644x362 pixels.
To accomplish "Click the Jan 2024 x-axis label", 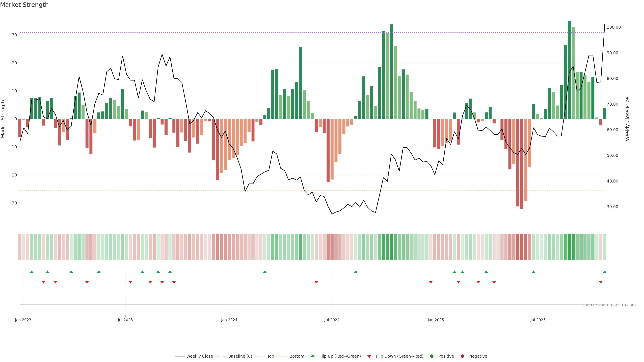I will pyautogui.click(x=229, y=320).
